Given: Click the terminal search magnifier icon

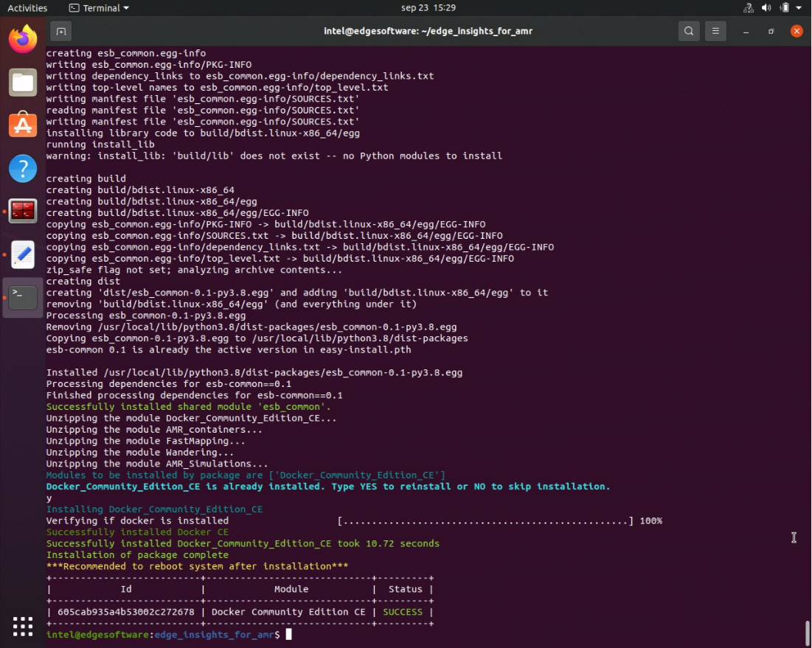Looking at the screenshot, I should point(688,31).
